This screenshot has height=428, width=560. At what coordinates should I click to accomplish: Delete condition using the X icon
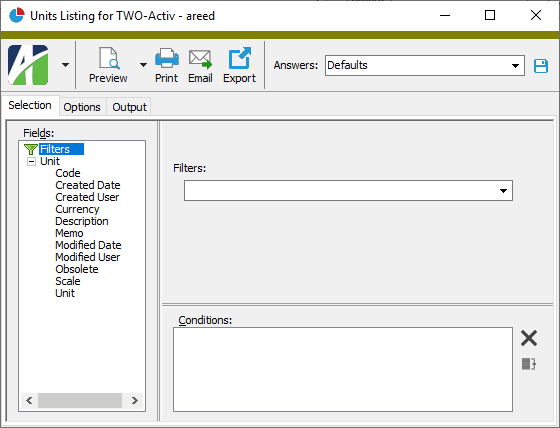pos(529,338)
